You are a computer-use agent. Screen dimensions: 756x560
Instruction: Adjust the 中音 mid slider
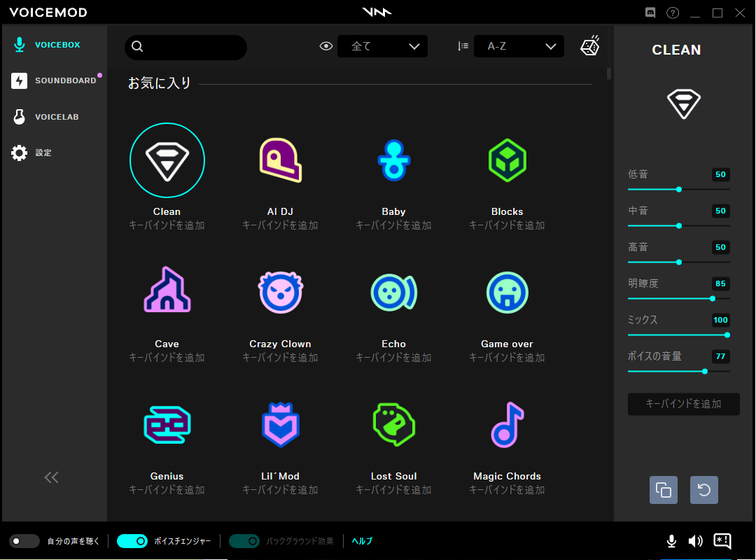pyautogui.click(x=679, y=225)
